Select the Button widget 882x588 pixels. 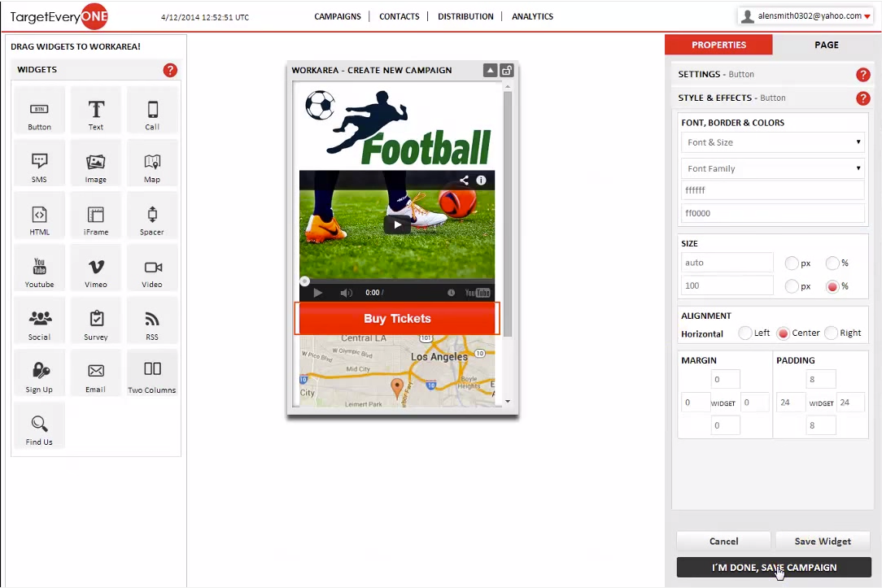(39, 110)
